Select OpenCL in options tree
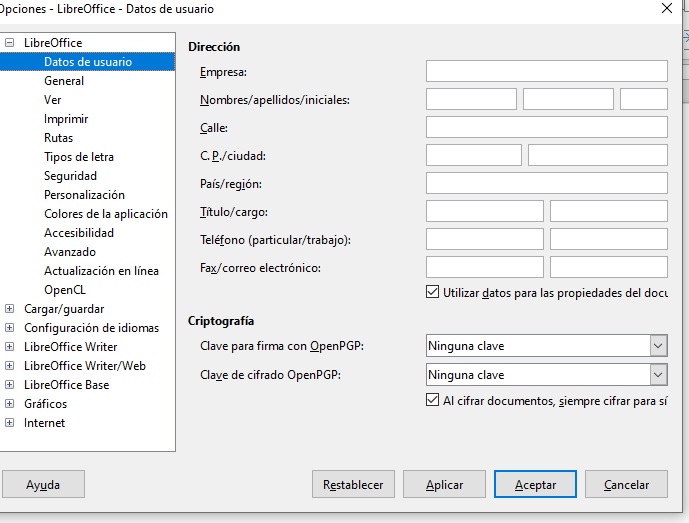Image resolution: width=689 pixels, height=523 pixels. (65, 290)
